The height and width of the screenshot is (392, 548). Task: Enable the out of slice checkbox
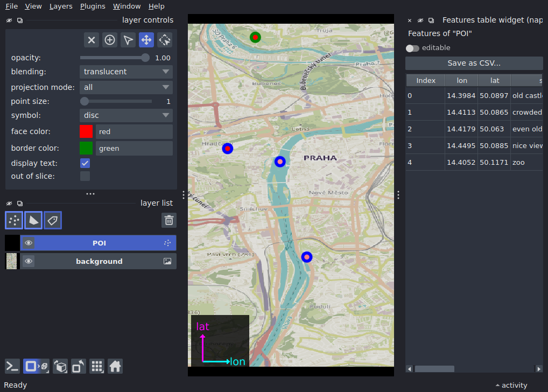tap(85, 176)
